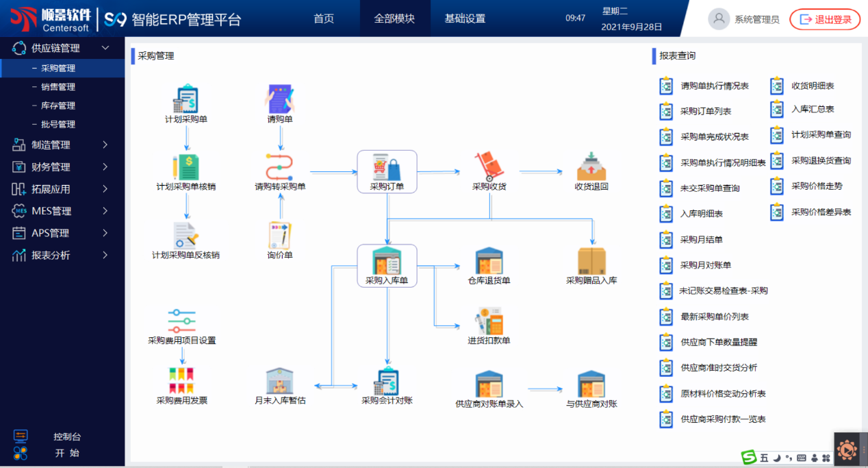Collapse the 供应链管理 sidebar section
The width and height of the screenshot is (868, 468).
(x=105, y=48)
